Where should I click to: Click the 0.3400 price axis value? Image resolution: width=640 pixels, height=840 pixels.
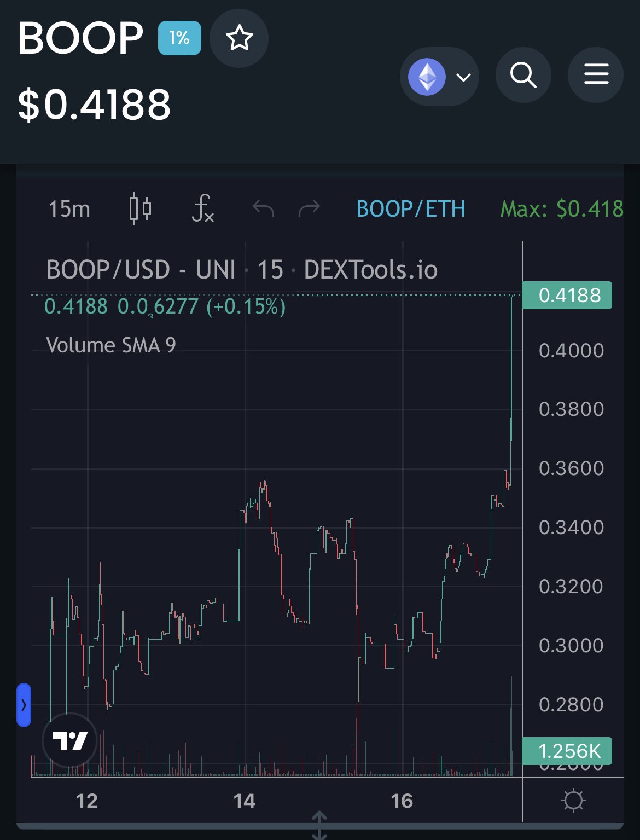571,528
